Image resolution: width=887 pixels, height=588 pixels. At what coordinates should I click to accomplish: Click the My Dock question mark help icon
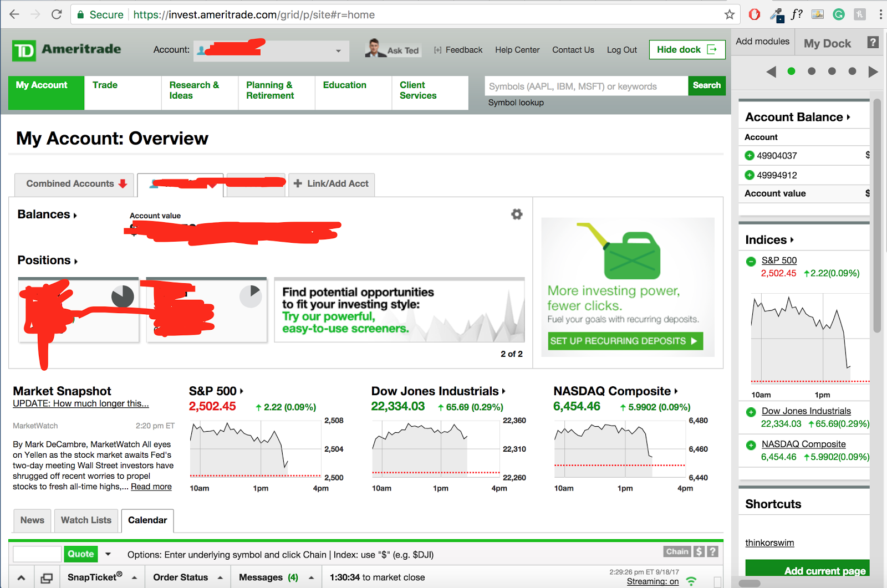tap(873, 42)
